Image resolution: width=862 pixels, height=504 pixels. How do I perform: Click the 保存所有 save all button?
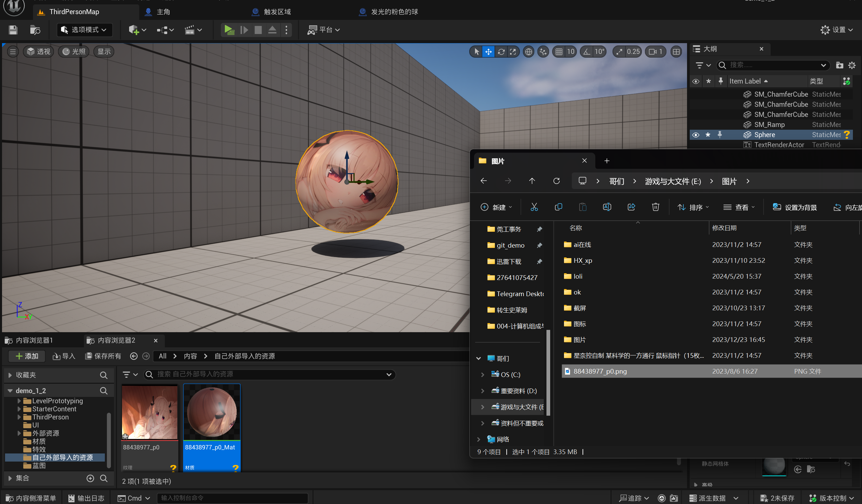[x=103, y=356]
